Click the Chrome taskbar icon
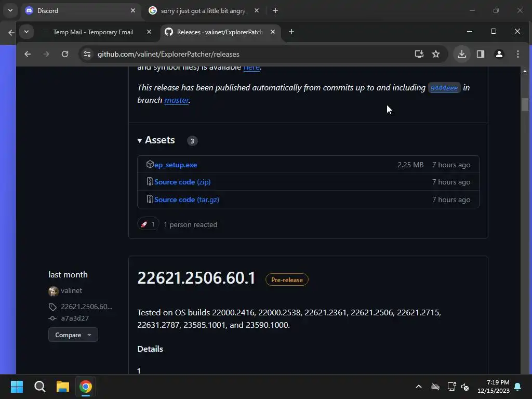The image size is (532, 399). [x=86, y=387]
